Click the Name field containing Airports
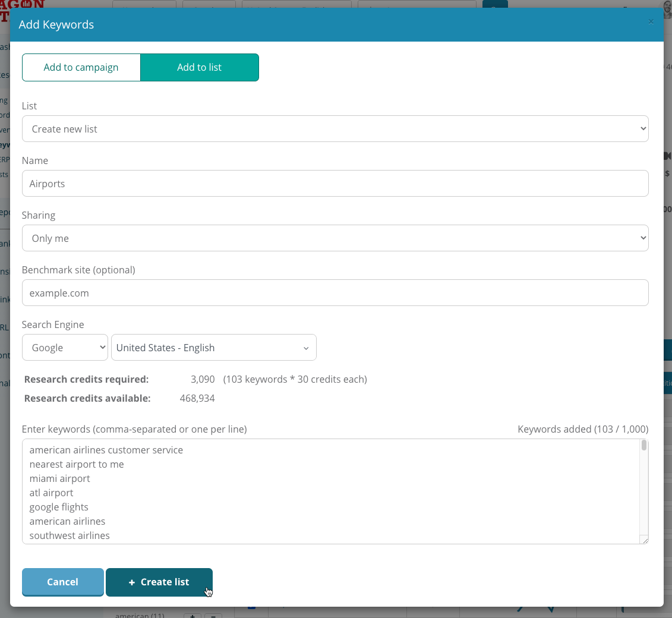 point(335,184)
